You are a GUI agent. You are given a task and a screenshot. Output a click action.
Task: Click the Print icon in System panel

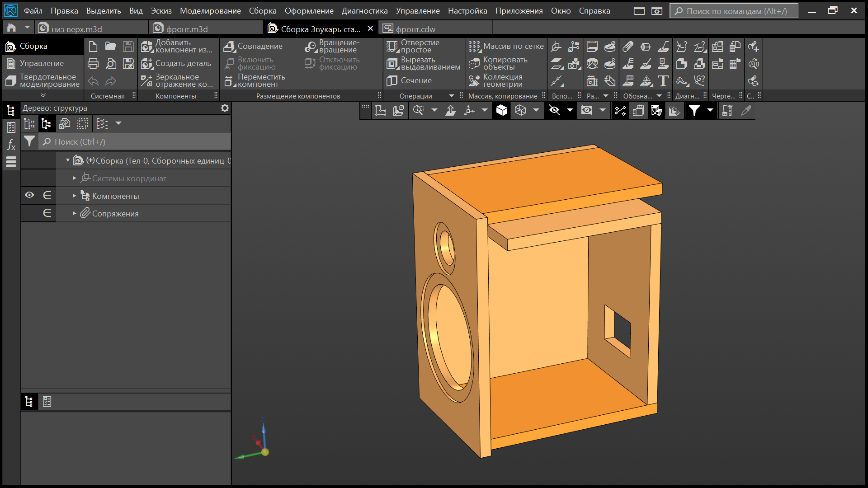[x=93, y=64]
